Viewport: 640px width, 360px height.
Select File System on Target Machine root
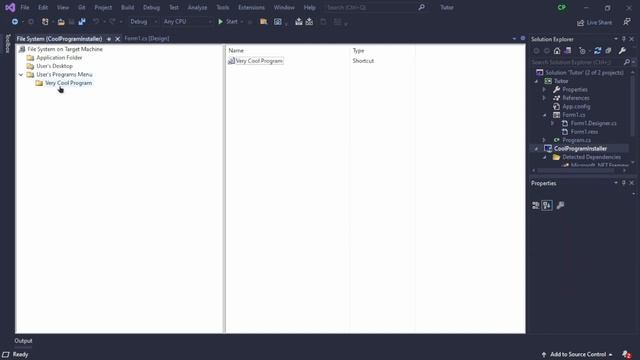tap(65, 49)
